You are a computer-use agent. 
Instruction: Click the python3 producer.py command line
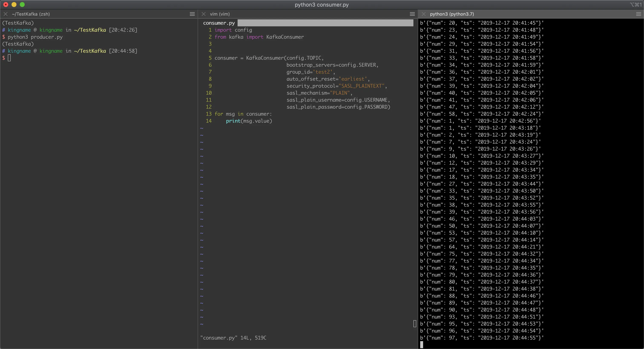click(x=35, y=37)
